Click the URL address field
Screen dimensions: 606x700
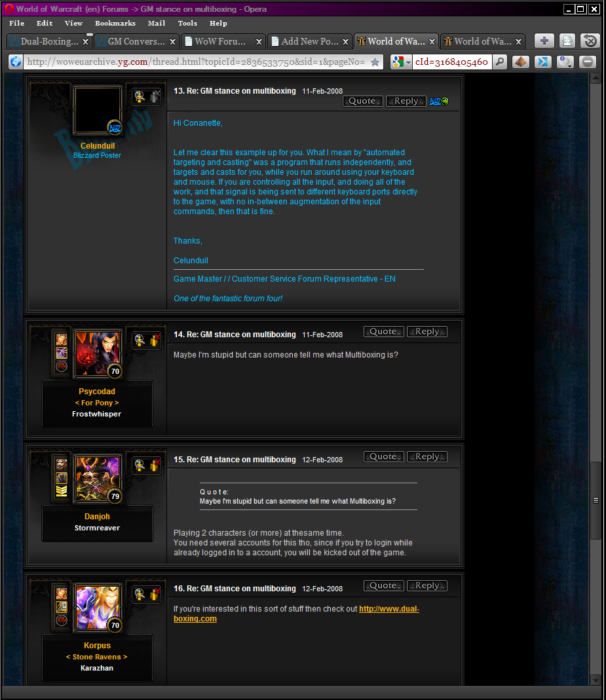(x=197, y=62)
